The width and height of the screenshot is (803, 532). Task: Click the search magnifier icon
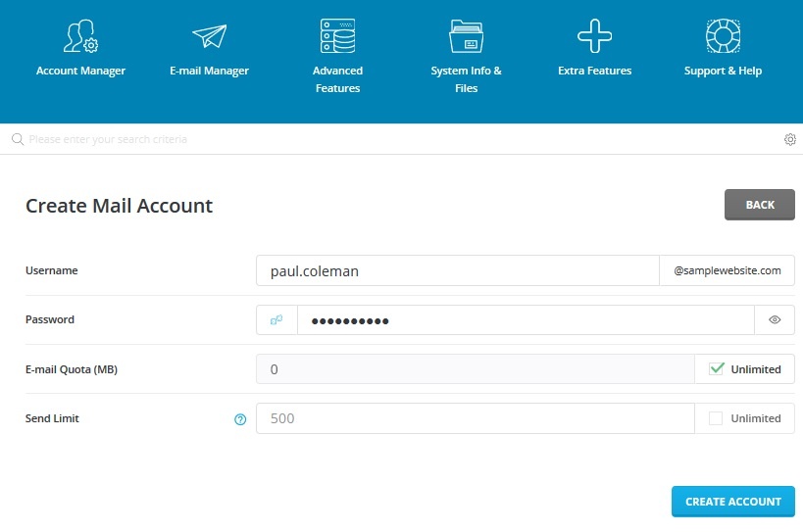pos(18,139)
